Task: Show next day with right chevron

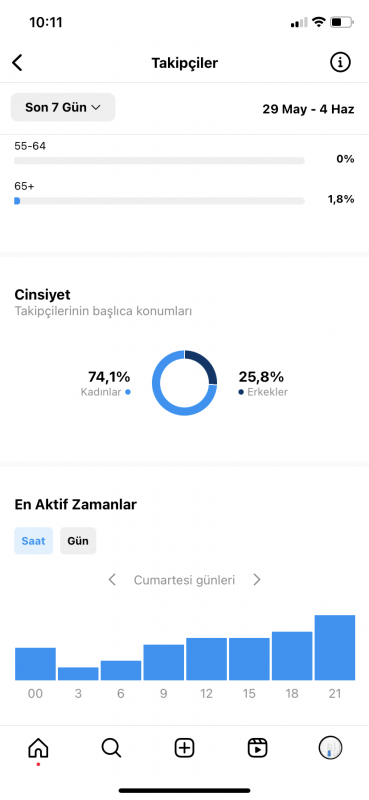Action: click(257, 580)
